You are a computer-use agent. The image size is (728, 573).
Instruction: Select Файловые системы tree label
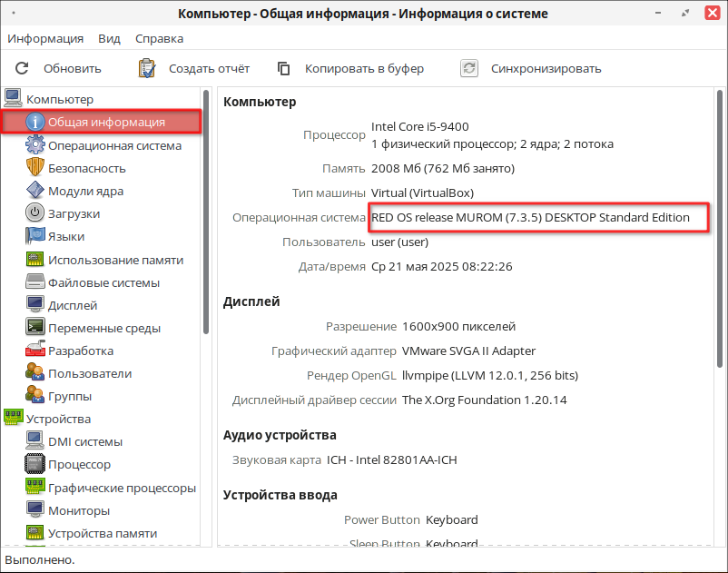pos(104,282)
